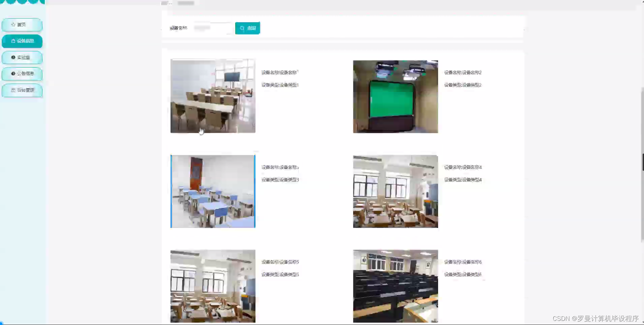Open the 首页 navigation item
This screenshot has height=325, width=644.
click(x=22, y=25)
